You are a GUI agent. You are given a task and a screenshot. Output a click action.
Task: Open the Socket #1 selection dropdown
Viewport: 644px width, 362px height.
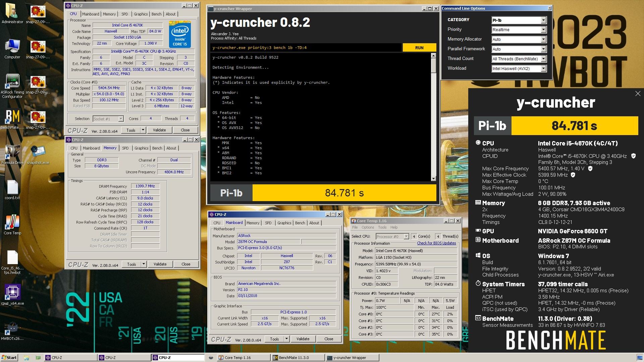(x=108, y=119)
